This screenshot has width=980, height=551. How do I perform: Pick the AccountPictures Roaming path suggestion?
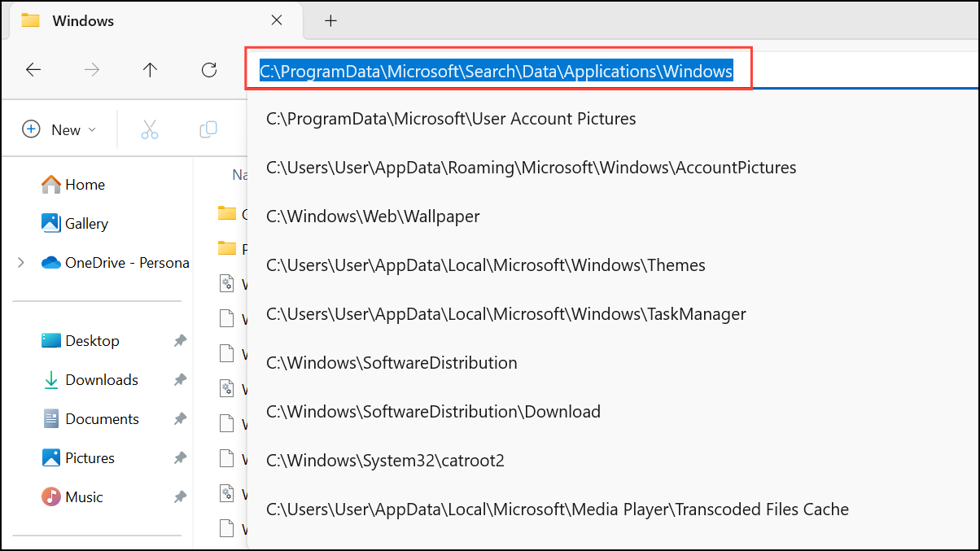pos(531,168)
